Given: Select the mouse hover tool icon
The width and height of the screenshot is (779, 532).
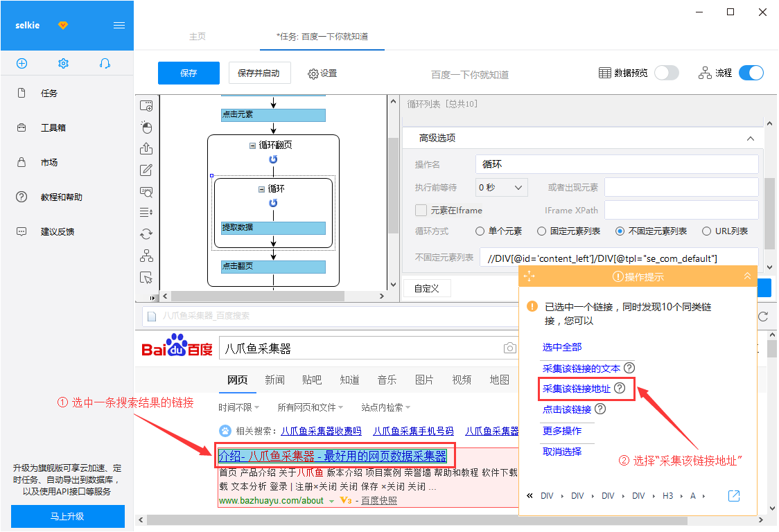Looking at the screenshot, I should click(x=146, y=277).
